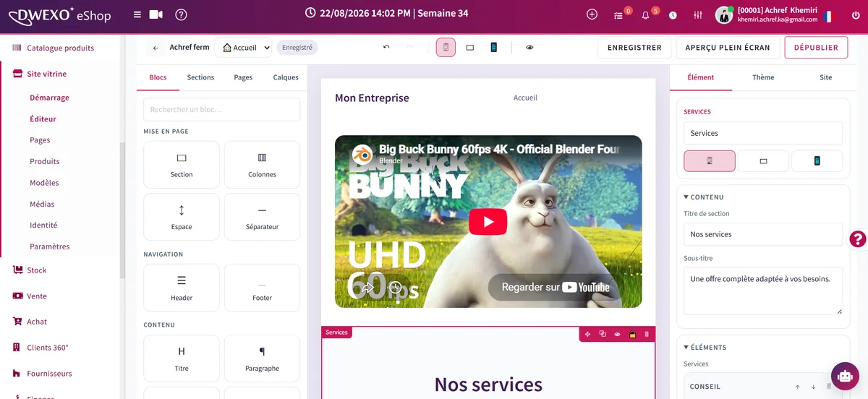Image resolution: width=868 pixels, height=399 pixels.
Task: Open the Thème tab
Action: coord(763,77)
